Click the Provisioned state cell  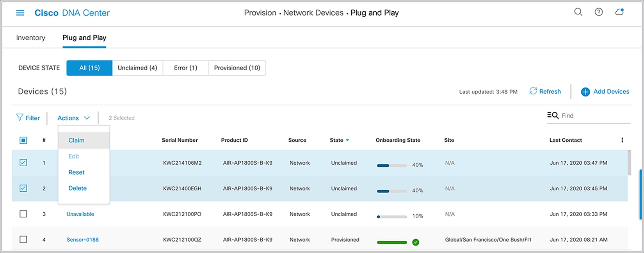click(x=345, y=240)
